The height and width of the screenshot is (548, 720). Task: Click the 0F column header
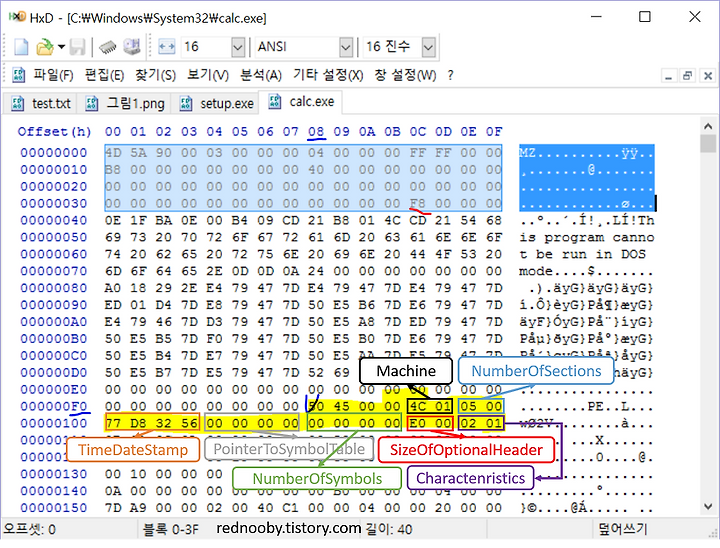tap(494, 132)
